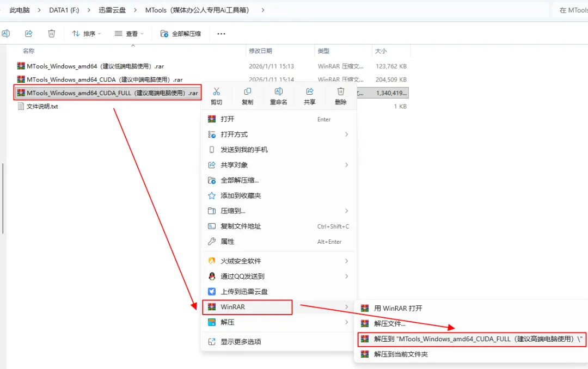Click the Share (共享) icon in context menu
Image resolution: width=588 pixels, height=369 pixels.
point(310,91)
